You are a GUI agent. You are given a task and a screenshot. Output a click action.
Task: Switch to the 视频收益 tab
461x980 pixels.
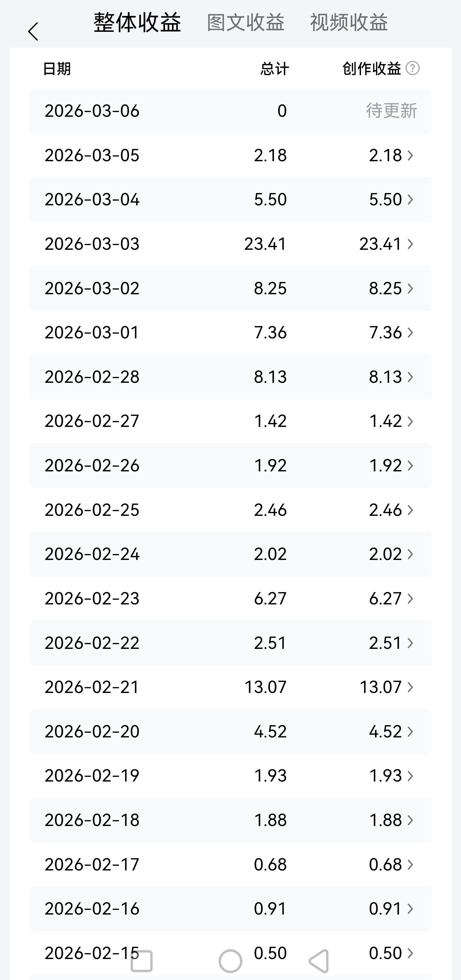(349, 22)
